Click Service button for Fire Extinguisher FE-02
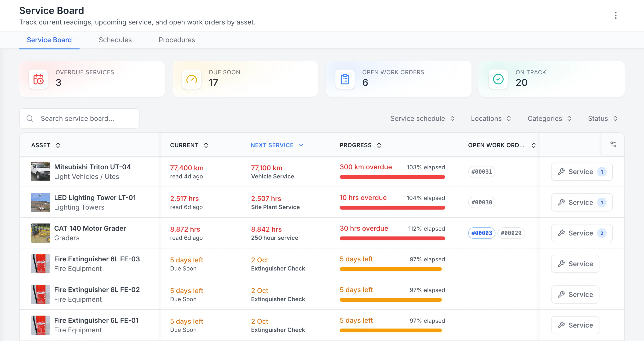 pos(575,294)
